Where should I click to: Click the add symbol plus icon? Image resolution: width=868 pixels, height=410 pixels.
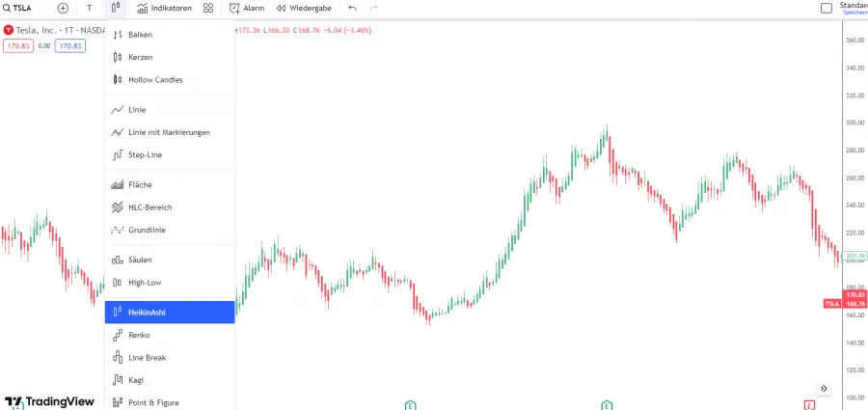tap(63, 9)
